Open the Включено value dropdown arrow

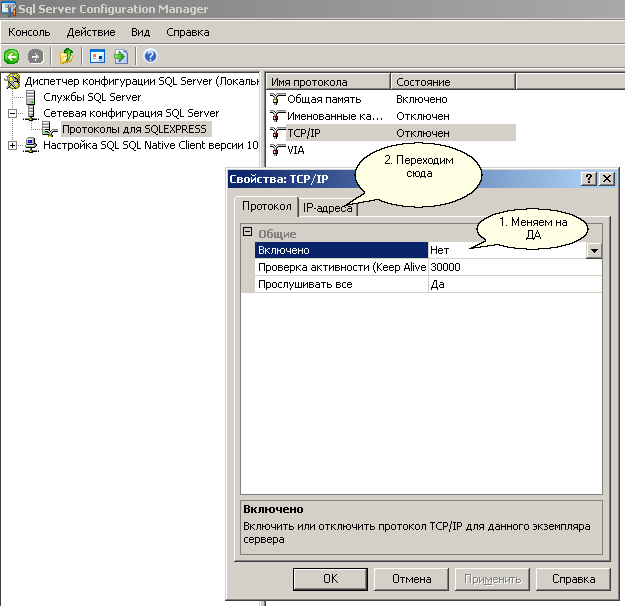594,251
